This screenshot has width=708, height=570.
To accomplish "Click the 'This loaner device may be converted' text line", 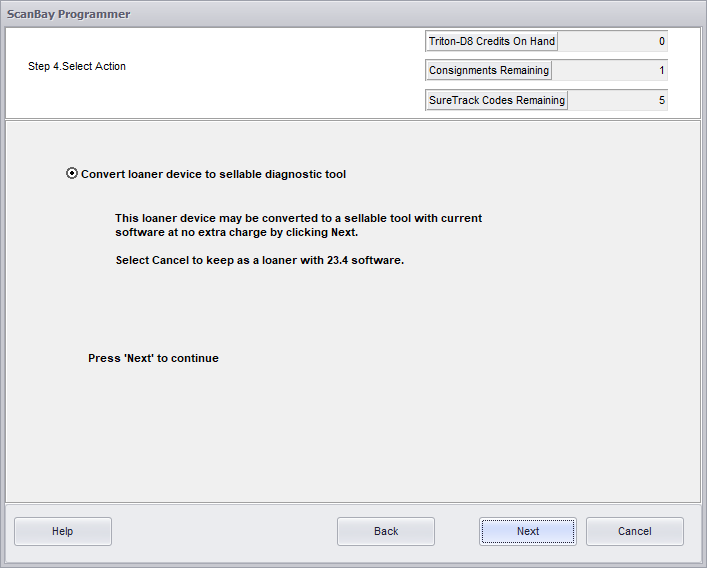I will 298,218.
